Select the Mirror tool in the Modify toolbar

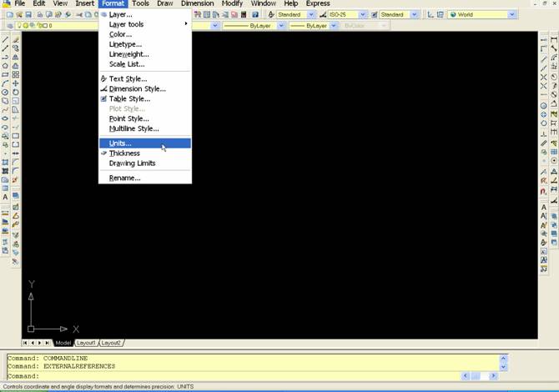click(x=16, y=57)
